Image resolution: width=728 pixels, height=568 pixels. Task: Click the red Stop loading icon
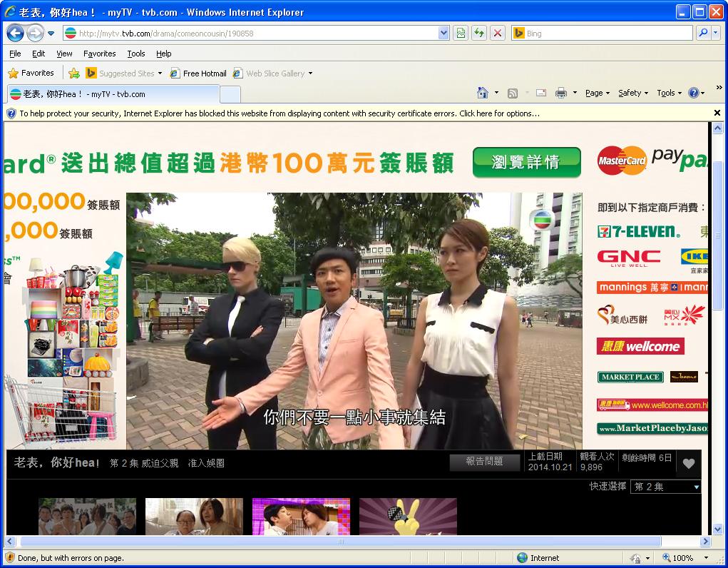(498, 33)
